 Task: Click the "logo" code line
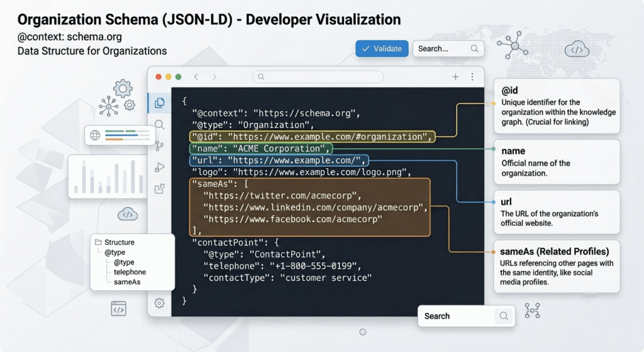[301, 173]
